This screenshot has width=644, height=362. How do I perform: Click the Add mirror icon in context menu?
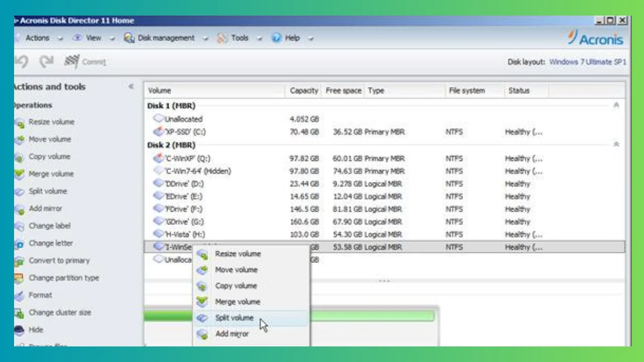coord(202,334)
